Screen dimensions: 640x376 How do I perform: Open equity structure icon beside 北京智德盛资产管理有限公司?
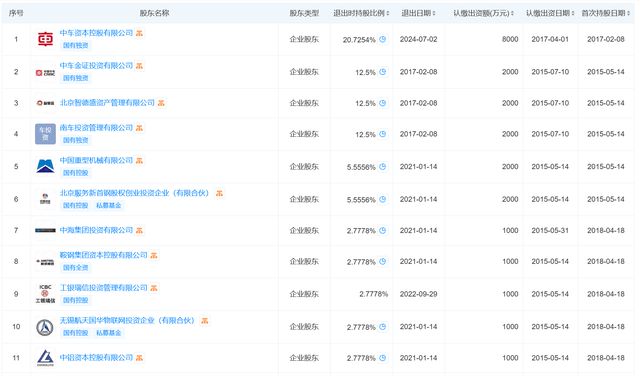pyautogui.click(x=161, y=103)
